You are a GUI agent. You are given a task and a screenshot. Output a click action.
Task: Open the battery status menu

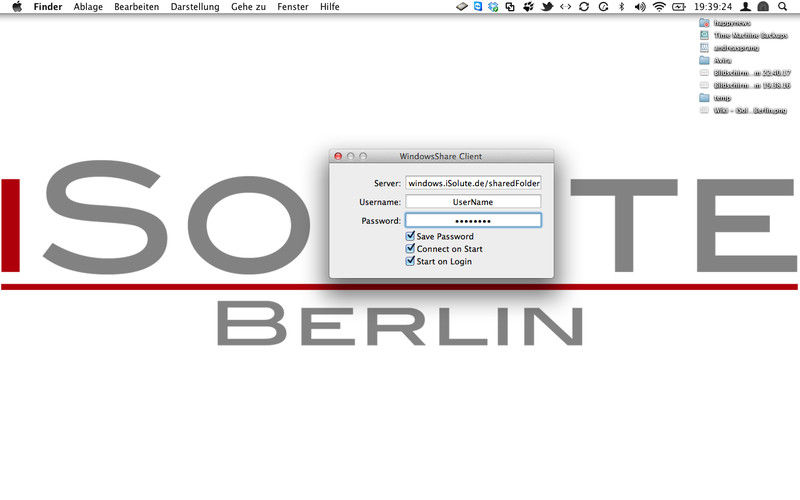point(679,7)
